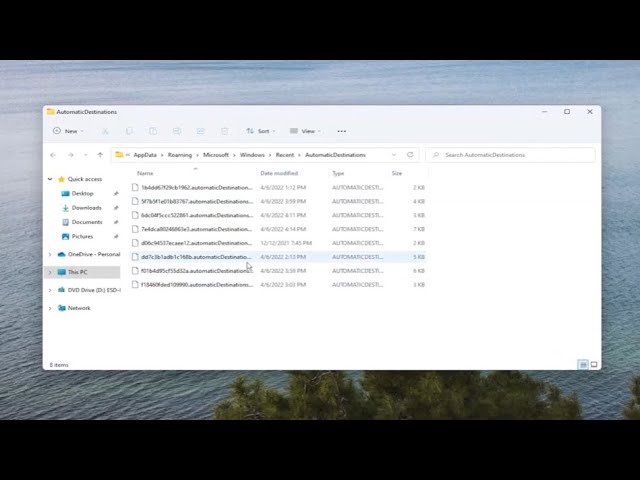Click the Share icon in toolbar

pos(200,131)
